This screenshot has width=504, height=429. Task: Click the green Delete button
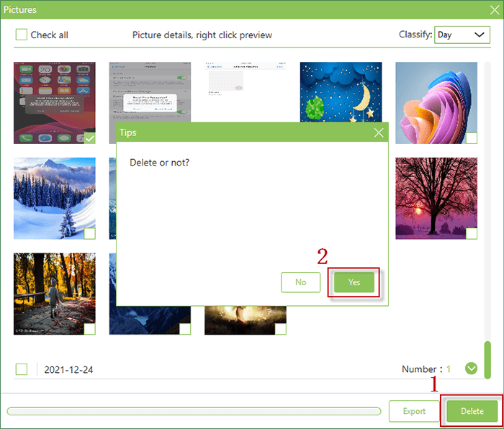coord(472,411)
